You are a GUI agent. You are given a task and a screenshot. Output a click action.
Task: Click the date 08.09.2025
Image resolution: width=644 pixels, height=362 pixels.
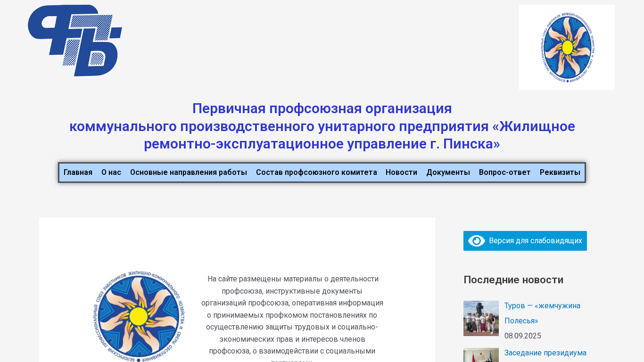pyautogui.click(x=523, y=336)
